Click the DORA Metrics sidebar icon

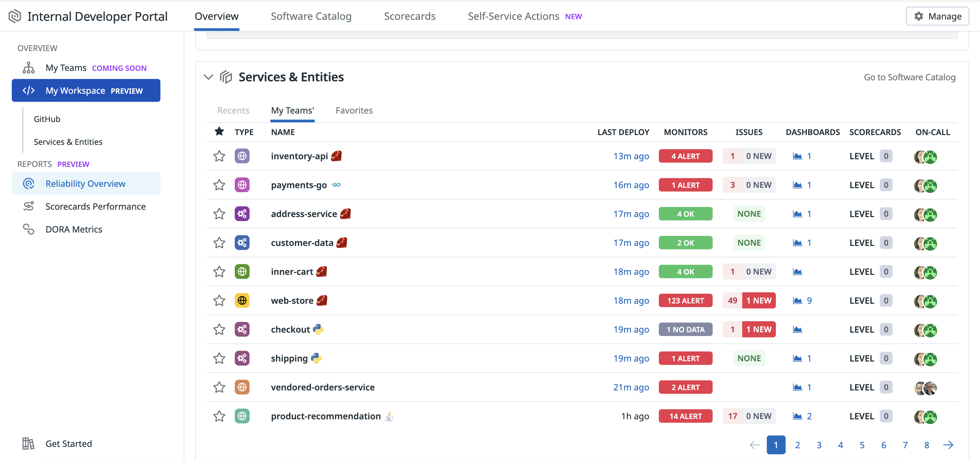pos(29,229)
